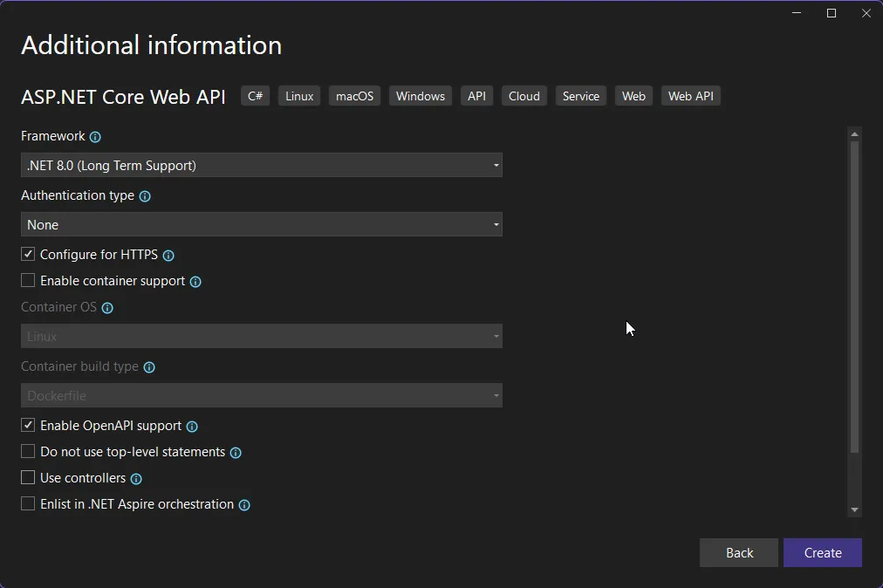Check Do not use top-level statements

pyautogui.click(x=27, y=452)
